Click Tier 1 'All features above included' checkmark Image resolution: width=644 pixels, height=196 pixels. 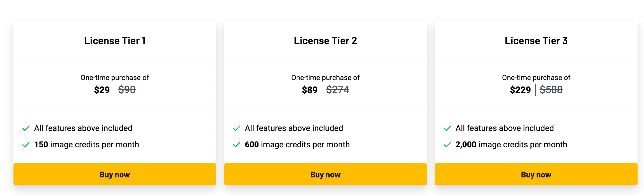click(x=26, y=128)
